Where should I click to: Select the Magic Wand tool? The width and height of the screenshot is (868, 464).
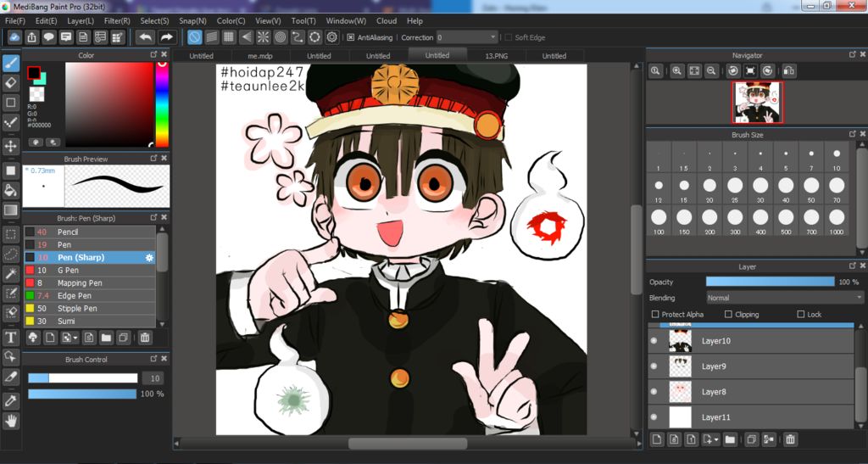(x=10, y=273)
